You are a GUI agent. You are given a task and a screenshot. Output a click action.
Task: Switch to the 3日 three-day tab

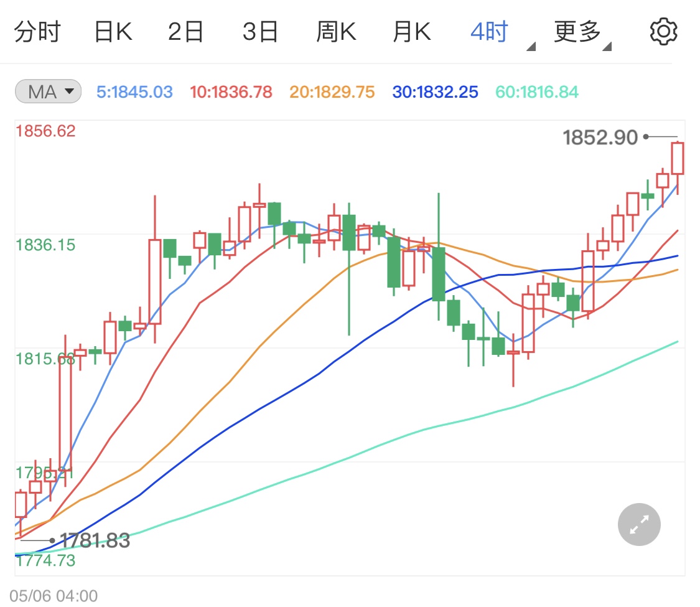261,31
